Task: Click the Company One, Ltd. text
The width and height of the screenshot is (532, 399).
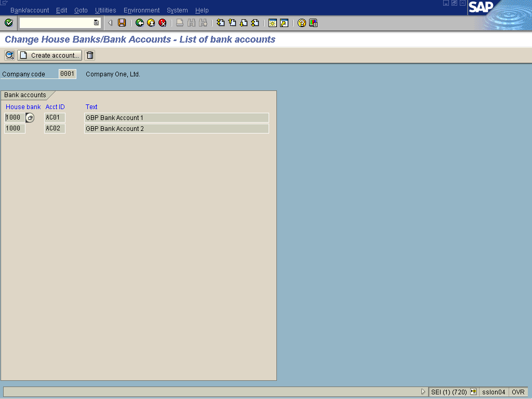Action: (113, 74)
